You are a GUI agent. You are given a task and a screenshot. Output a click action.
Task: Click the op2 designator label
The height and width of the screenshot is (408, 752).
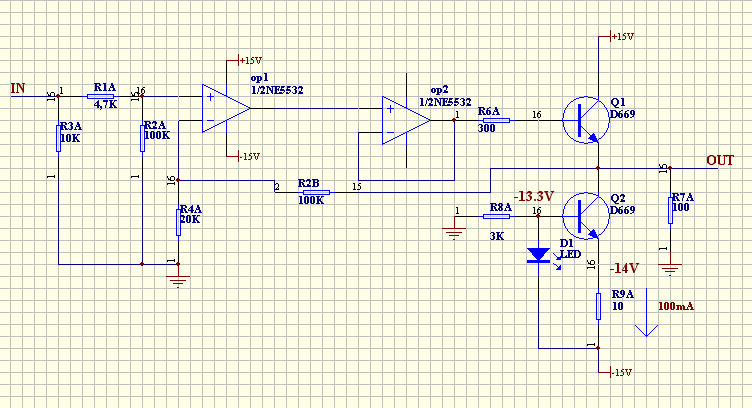tap(439, 90)
